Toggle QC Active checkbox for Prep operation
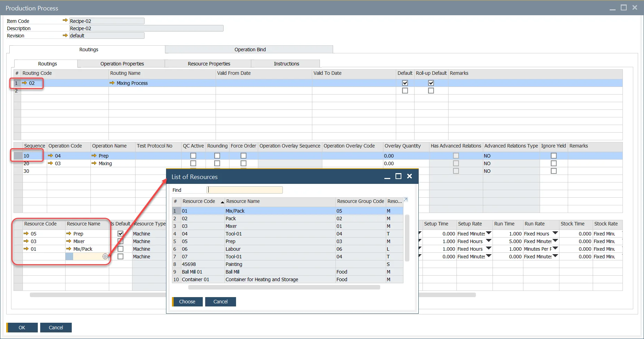 193,156
